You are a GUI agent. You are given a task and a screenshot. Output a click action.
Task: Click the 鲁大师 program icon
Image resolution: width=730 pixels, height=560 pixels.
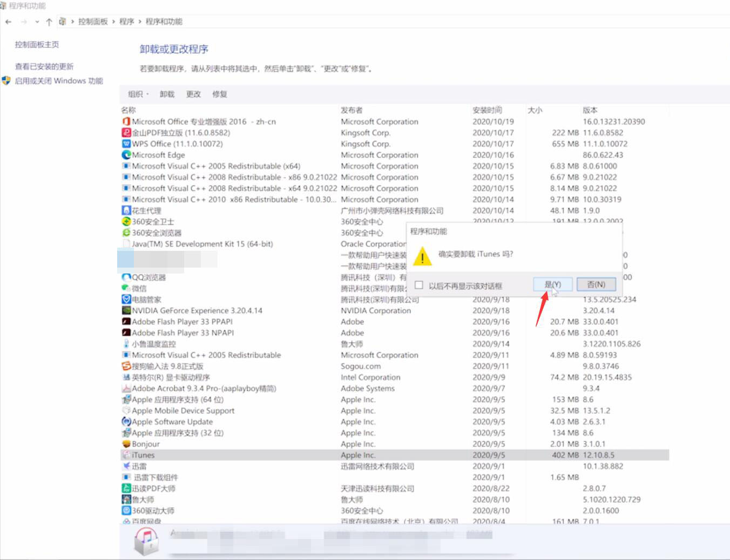pyautogui.click(x=126, y=500)
